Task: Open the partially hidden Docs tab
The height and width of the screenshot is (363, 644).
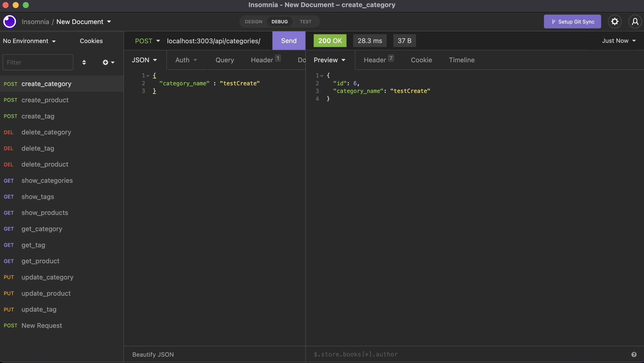Action: point(302,60)
